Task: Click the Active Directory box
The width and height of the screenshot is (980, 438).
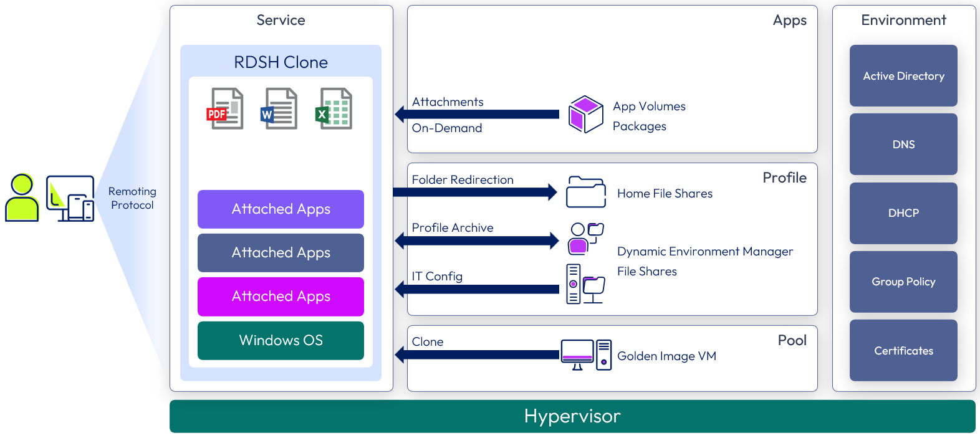Action: coord(903,76)
